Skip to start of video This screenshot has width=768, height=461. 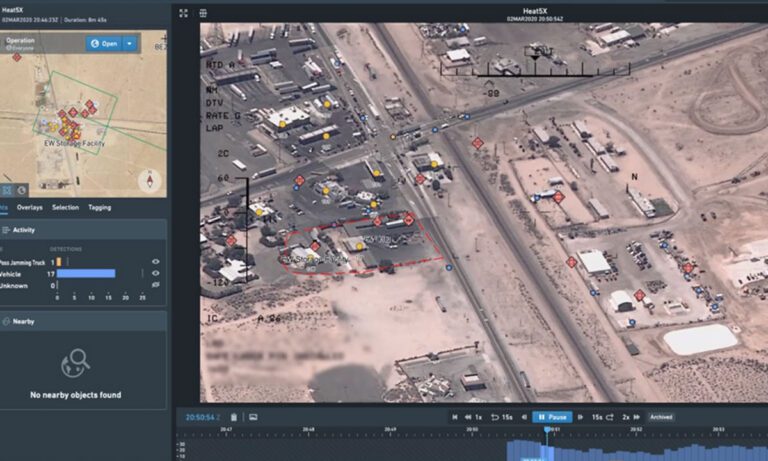(455, 417)
